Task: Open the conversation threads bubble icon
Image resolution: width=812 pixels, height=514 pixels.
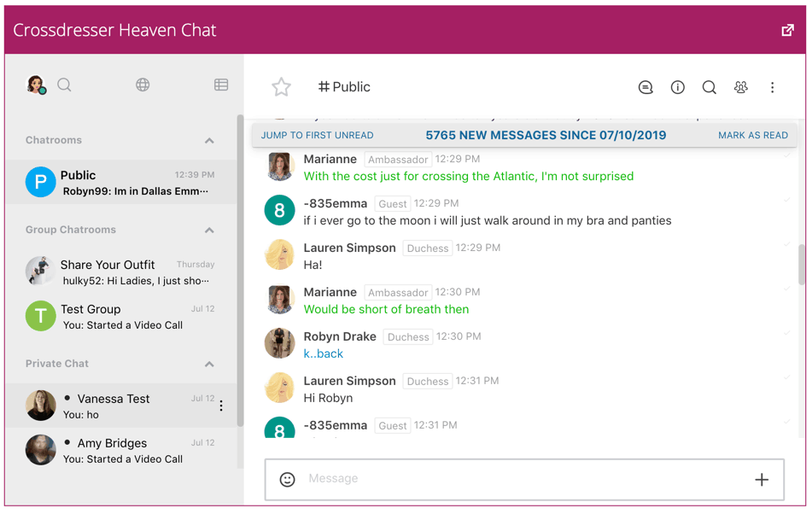Action: click(646, 87)
